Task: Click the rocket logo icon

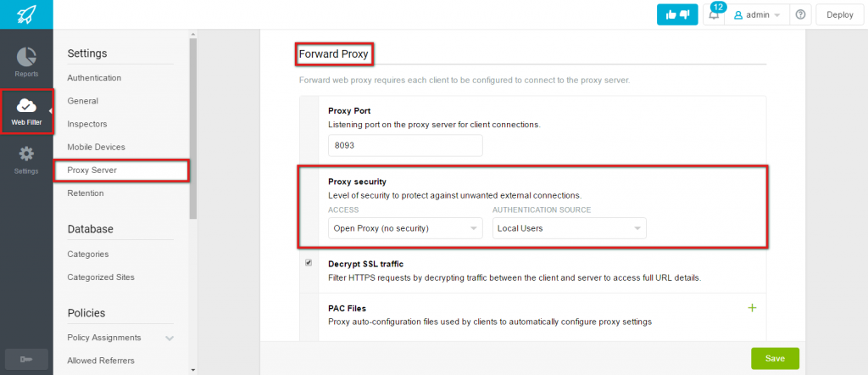Action: tap(26, 14)
